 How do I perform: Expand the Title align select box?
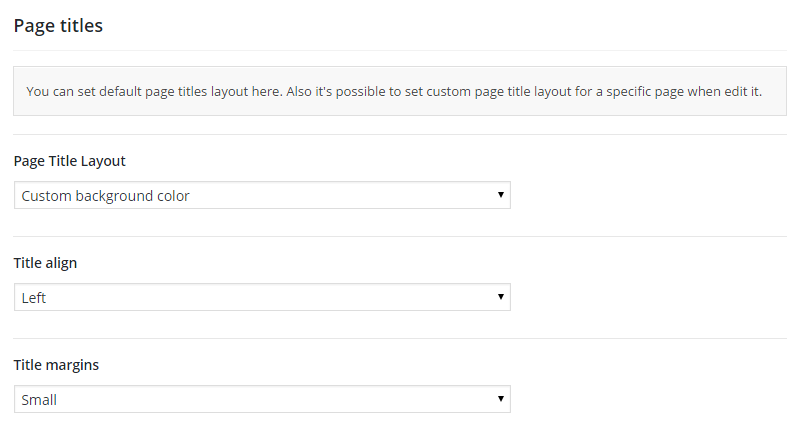[x=262, y=298]
